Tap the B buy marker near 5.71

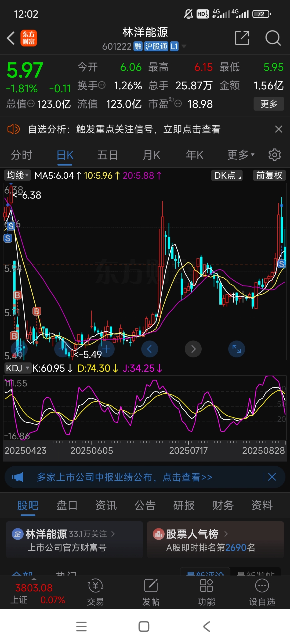pyautogui.click(x=37, y=311)
